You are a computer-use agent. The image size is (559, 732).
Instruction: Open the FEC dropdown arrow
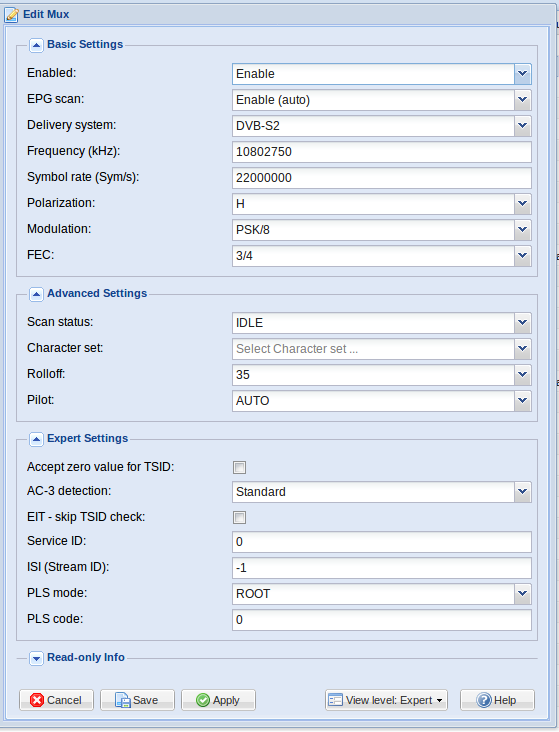coord(523,256)
